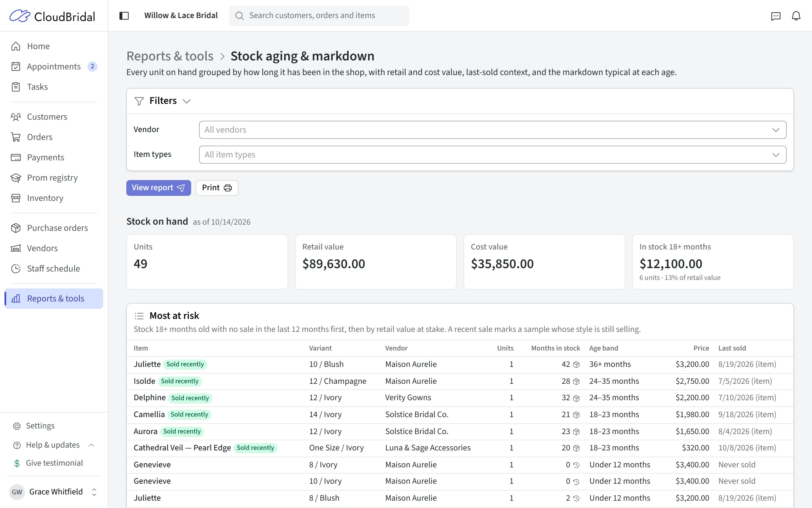Open the All vendors dropdown

[492, 130]
